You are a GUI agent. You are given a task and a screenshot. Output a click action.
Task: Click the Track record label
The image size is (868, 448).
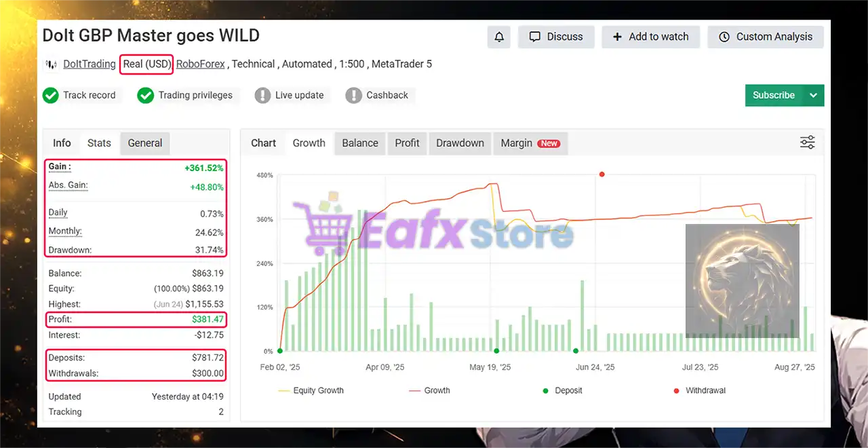pyautogui.click(x=90, y=96)
